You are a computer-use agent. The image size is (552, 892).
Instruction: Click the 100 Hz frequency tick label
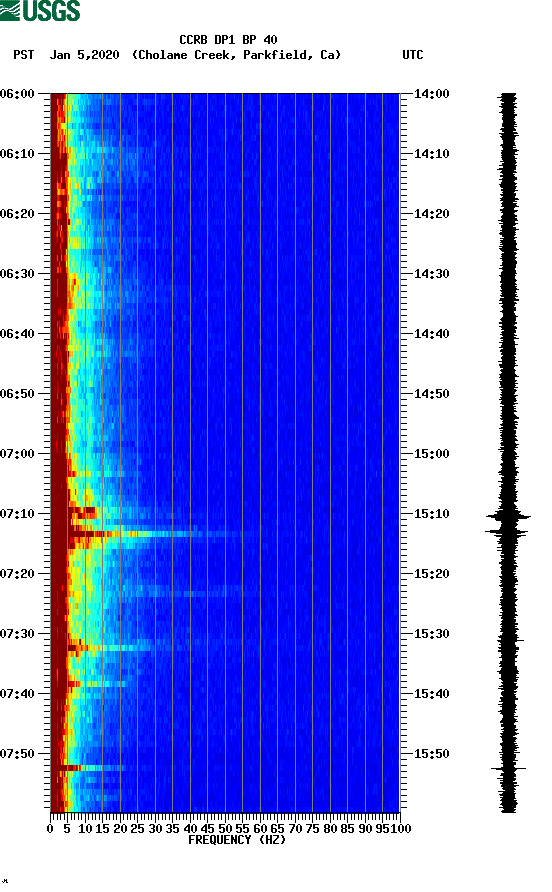point(401,829)
